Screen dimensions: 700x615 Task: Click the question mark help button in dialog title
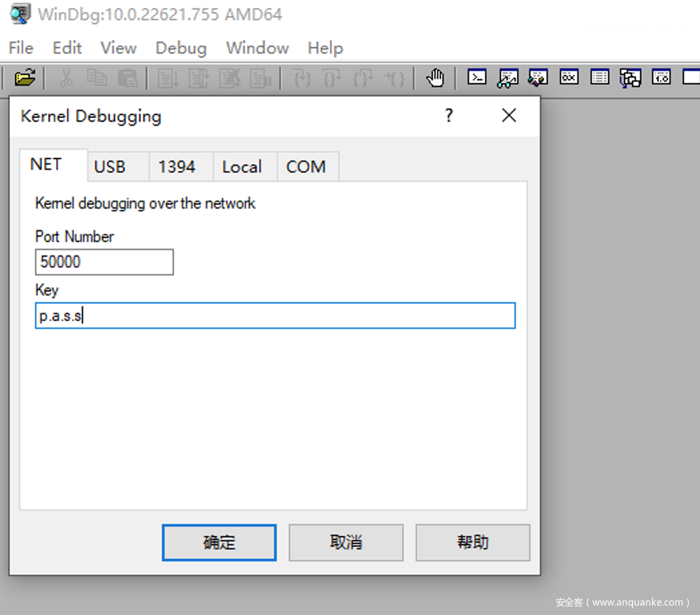click(449, 115)
